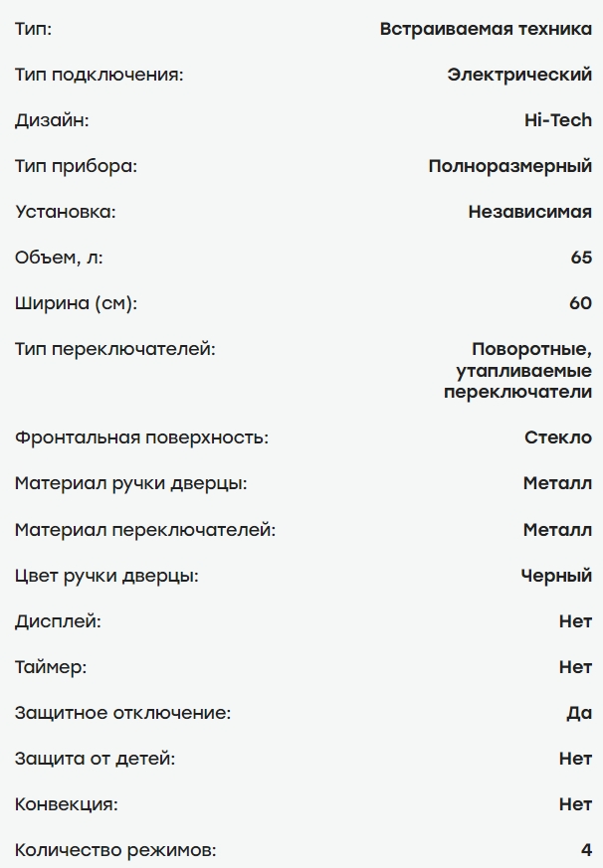The image size is (603, 868).
Task: Click the 'Дисплей:' label
Action: point(58,621)
